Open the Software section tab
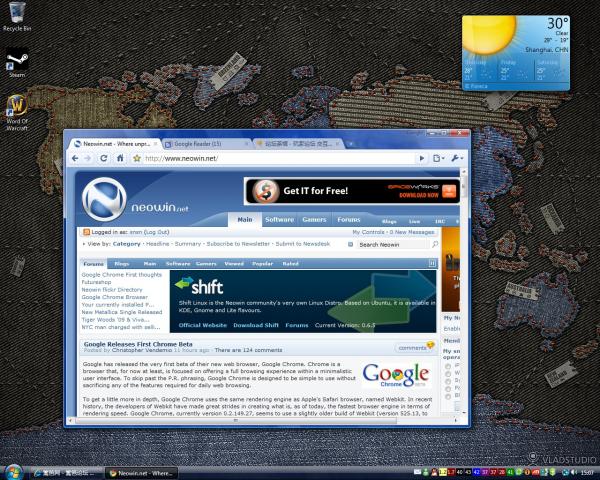The width and height of the screenshot is (600, 480). [279, 220]
